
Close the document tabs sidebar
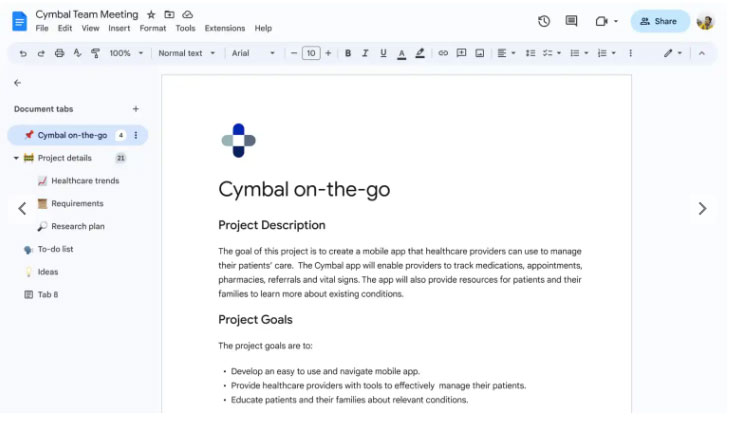pos(18,83)
